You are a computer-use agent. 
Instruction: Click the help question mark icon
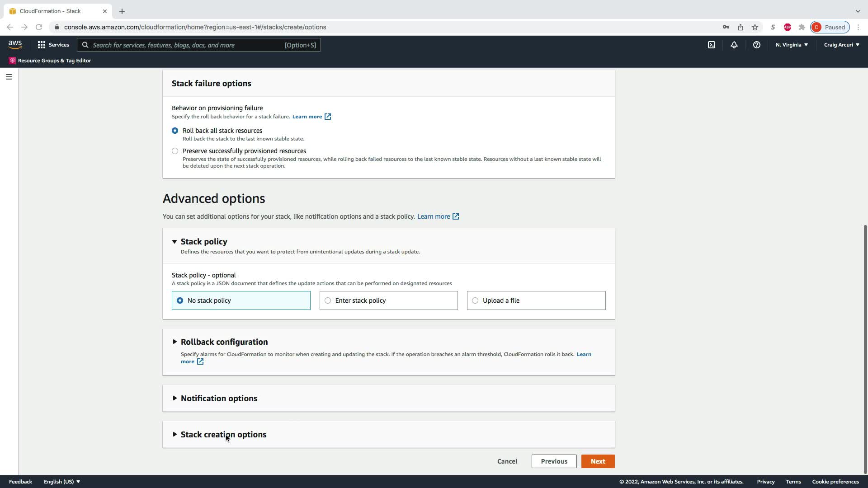tap(756, 45)
